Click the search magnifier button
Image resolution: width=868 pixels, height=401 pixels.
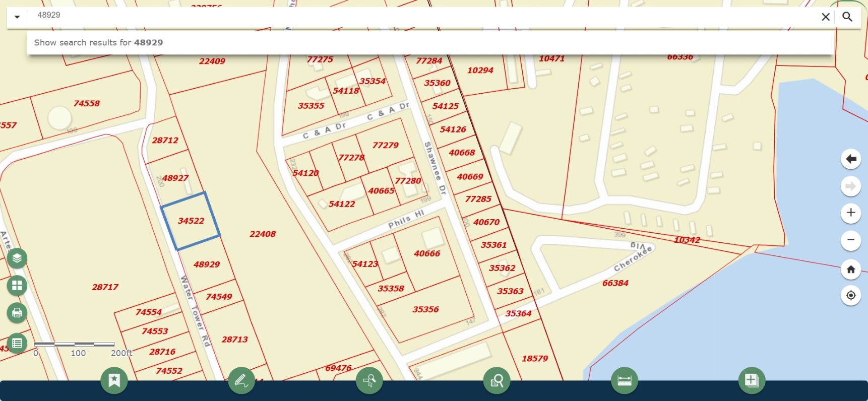click(847, 17)
